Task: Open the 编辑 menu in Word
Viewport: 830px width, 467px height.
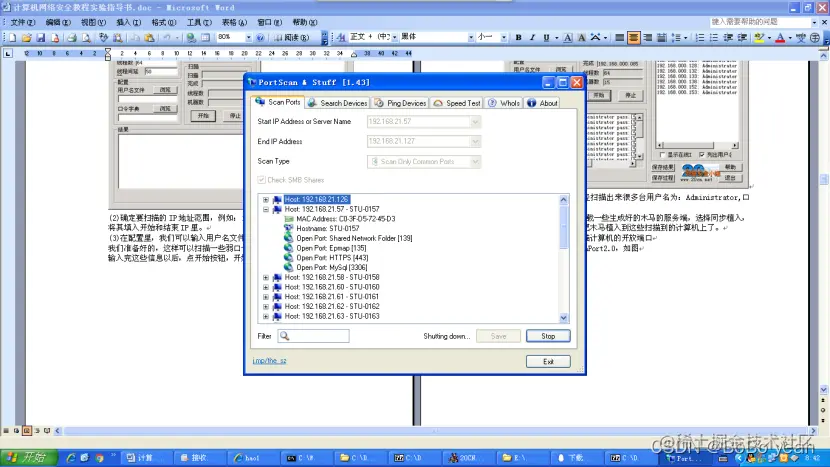Action: 58,22
